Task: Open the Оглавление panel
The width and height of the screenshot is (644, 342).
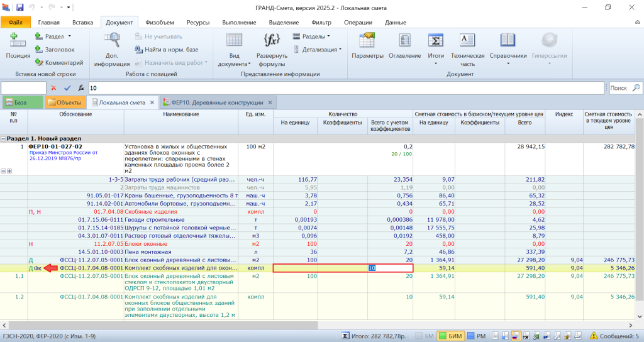Action: click(404, 46)
